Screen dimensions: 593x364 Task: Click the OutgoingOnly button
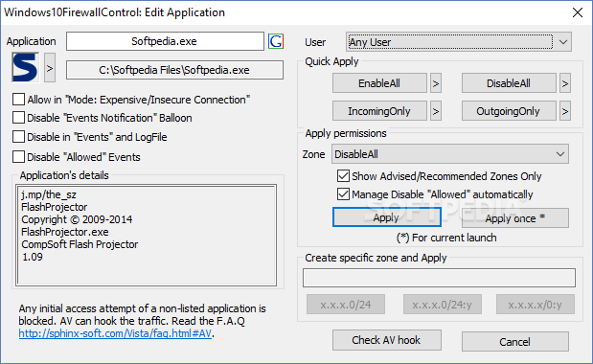coord(509,111)
